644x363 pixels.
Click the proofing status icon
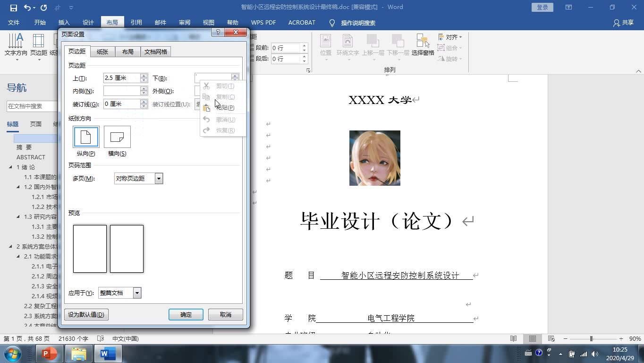click(x=100, y=338)
